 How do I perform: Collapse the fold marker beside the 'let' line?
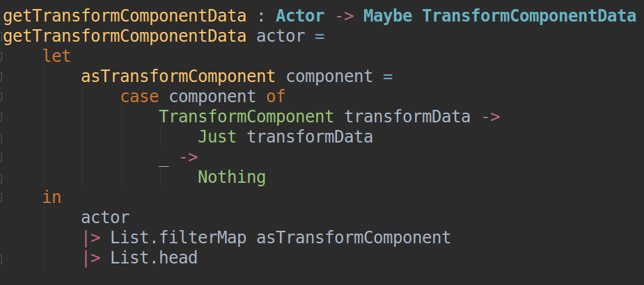(1, 56)
